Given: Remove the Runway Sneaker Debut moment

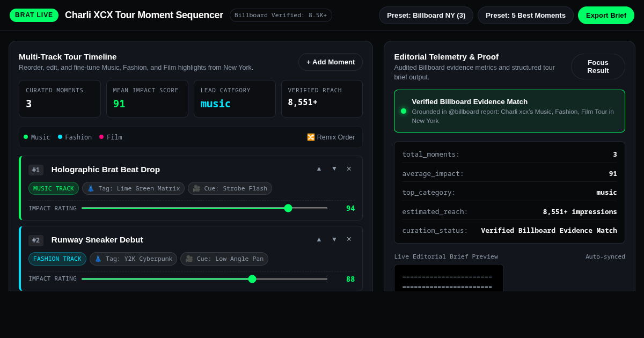Looking at the screenshot, I should tap(349, 239).
